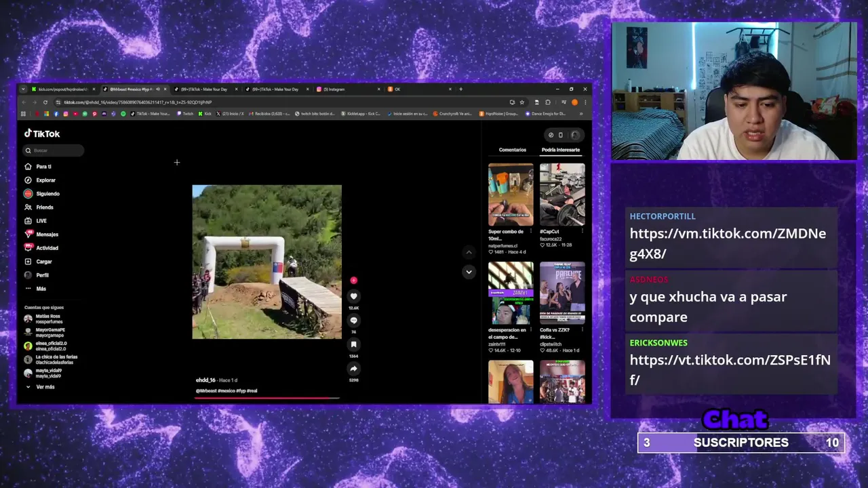Click the circular icon beside the phone icon
868x488 pixels.
pyautogui.click(x=551, y=135)
